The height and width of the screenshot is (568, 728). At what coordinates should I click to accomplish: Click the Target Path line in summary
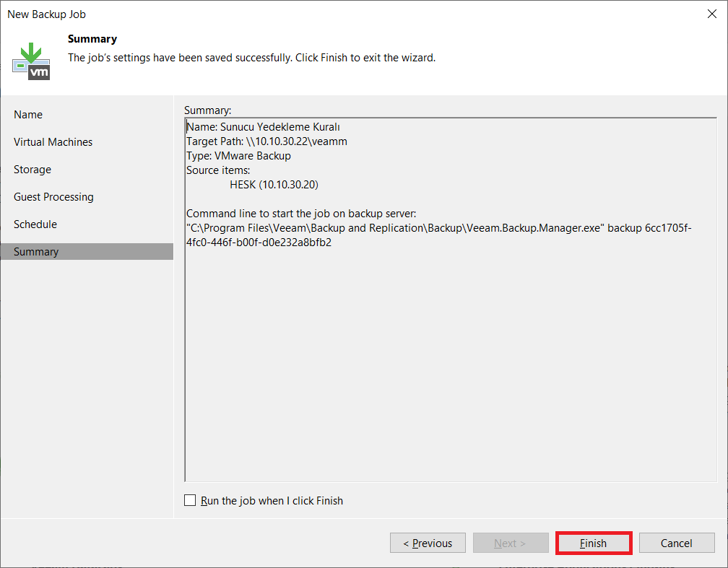pos(266,141)
